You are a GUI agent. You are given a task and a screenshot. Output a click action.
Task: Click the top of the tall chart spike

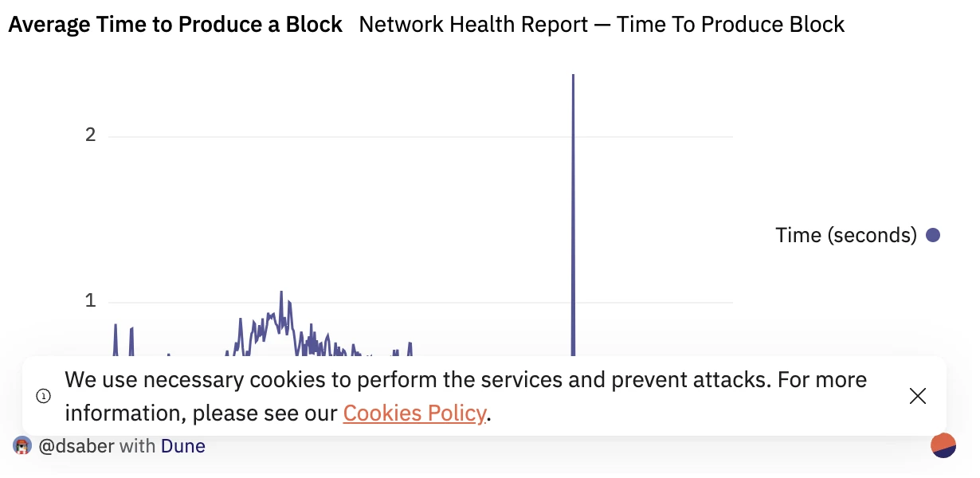pos(573,76)
